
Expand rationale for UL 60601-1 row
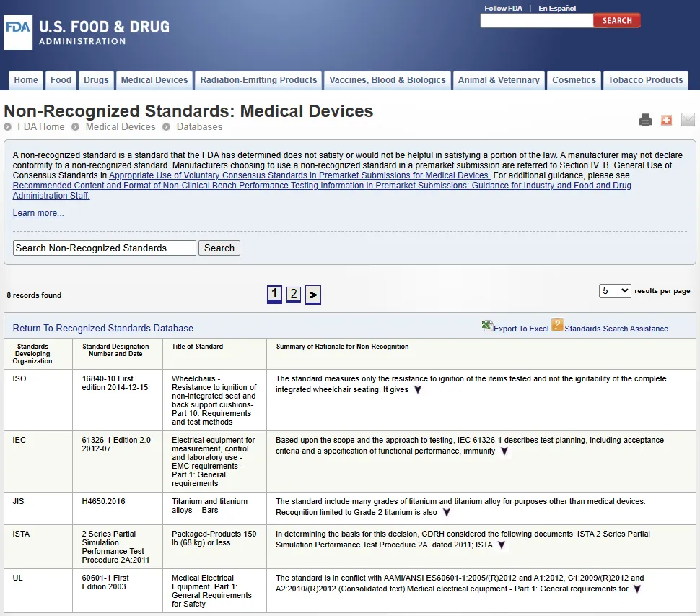click(637, 589)
